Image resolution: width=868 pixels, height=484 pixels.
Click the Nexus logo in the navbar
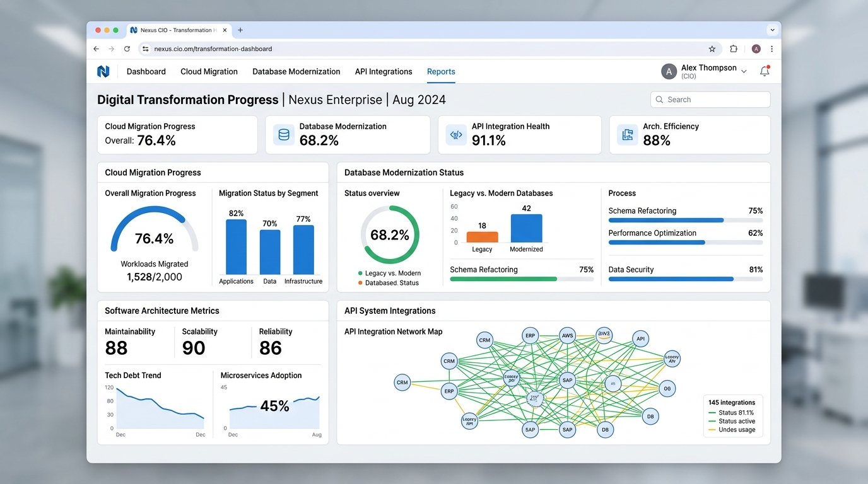tap(103, 71)
